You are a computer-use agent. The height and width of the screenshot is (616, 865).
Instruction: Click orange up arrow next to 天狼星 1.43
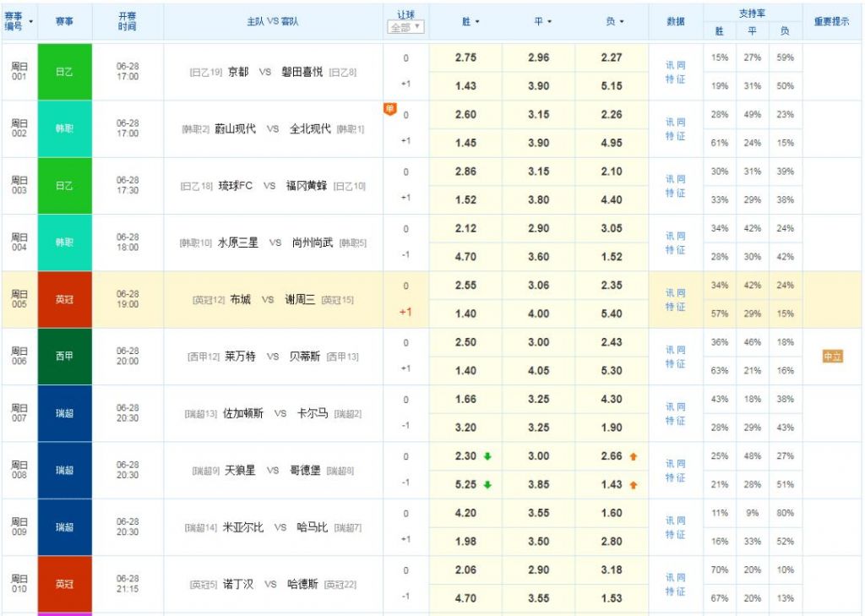coord(634,485)
